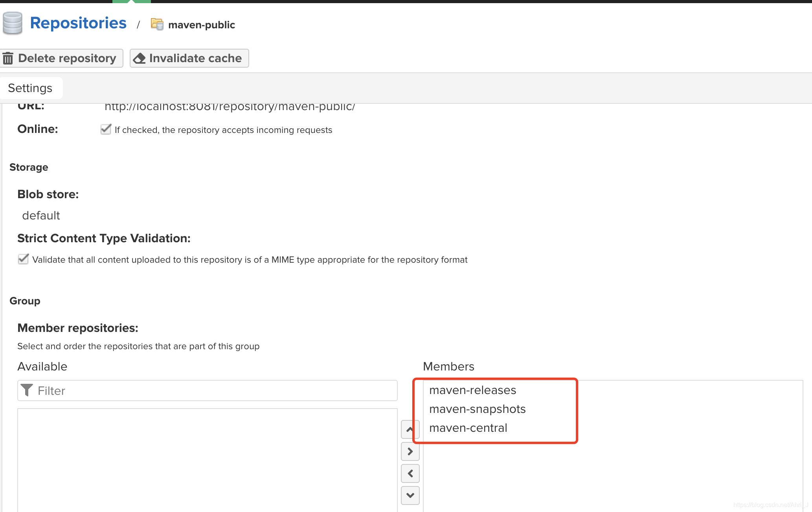
Task: Select maven-central in Members list
Action: tap(468, 428)
